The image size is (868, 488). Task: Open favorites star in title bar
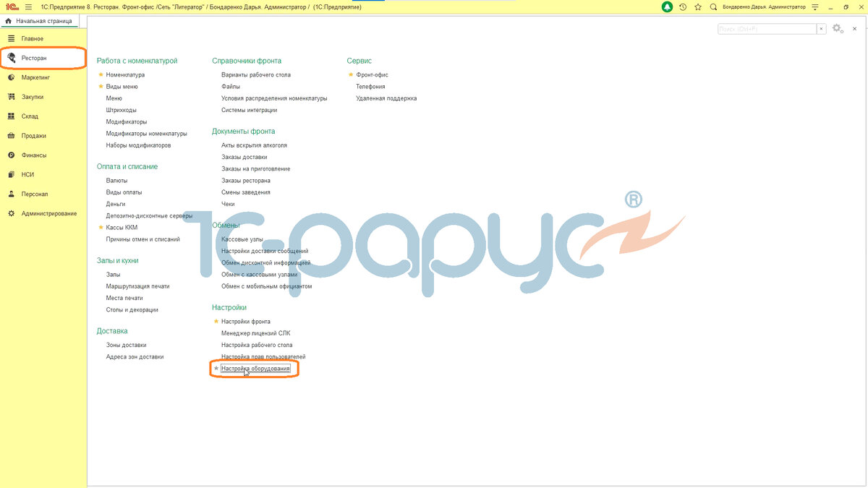(x=698, y=7)
